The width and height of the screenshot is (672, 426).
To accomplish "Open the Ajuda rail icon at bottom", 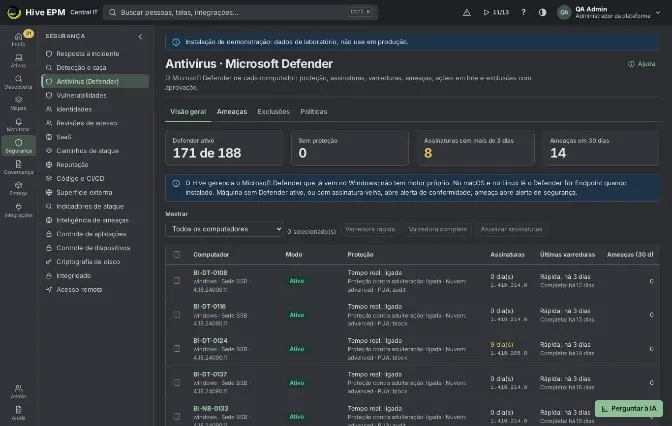I will click(18, 413).
